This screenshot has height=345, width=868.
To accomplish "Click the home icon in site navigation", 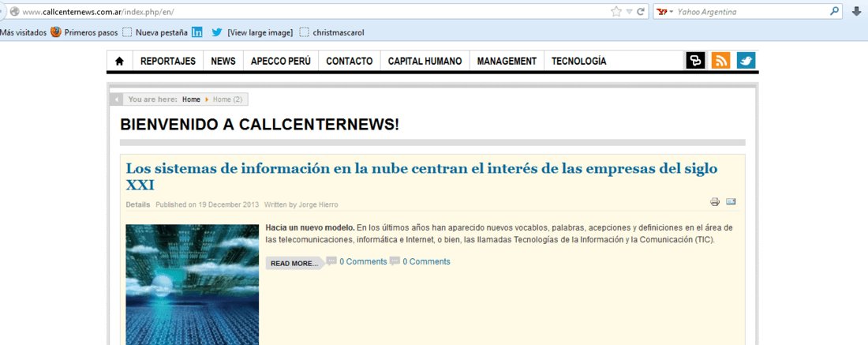I will pyautogui.click(x=120, y=62).
